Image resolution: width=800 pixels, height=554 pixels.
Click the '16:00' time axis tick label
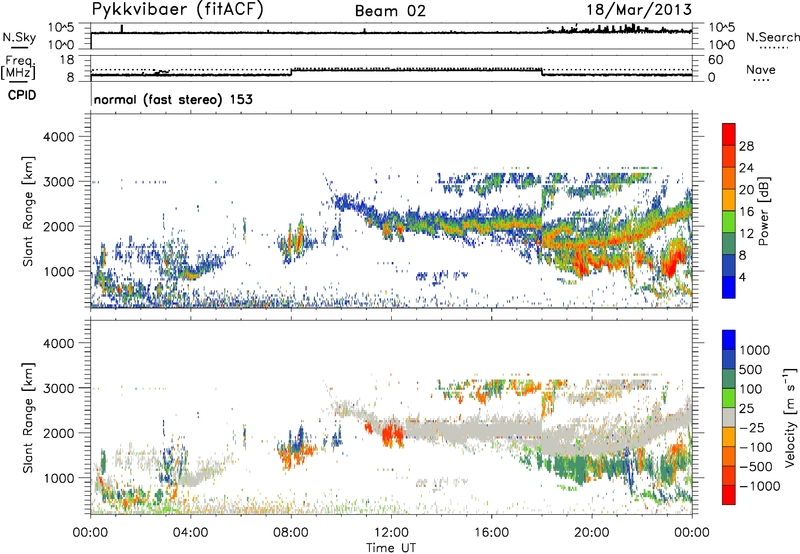tap(491, 533)
